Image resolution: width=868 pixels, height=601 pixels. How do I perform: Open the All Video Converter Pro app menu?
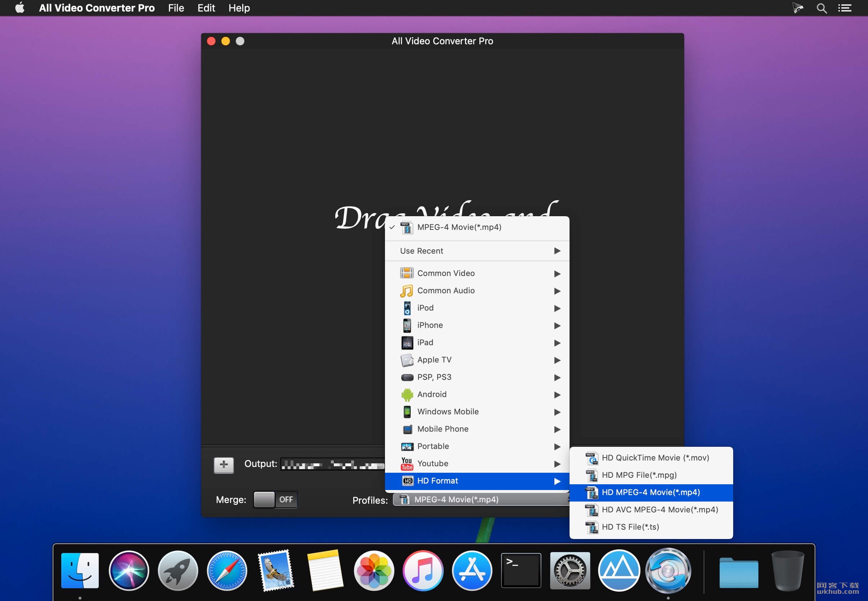tap(97, 8)
